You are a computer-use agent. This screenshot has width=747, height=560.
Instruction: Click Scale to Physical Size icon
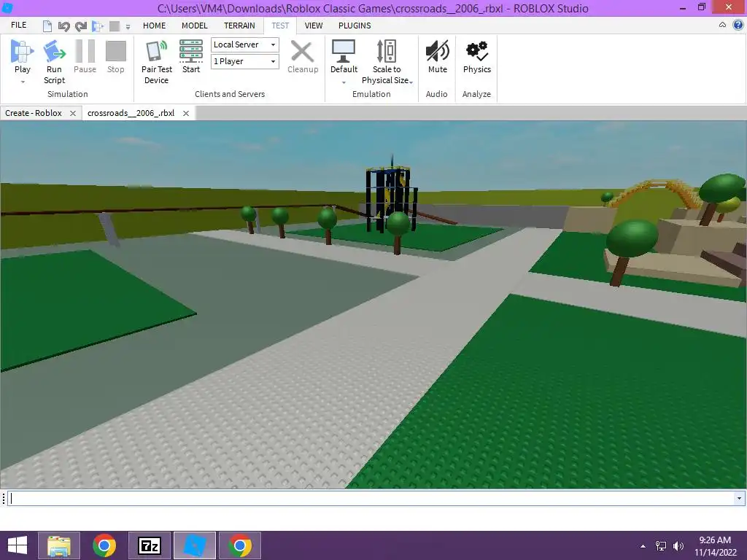[387, 52]
